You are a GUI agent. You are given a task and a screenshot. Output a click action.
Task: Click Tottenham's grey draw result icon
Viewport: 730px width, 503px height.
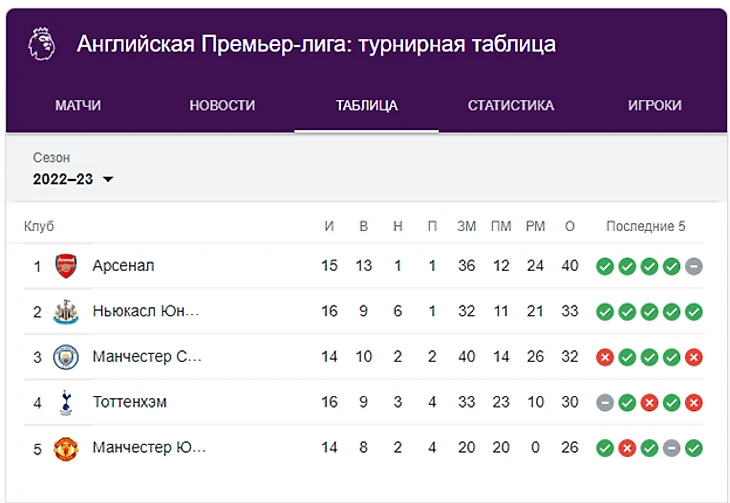tap(605, 402)
